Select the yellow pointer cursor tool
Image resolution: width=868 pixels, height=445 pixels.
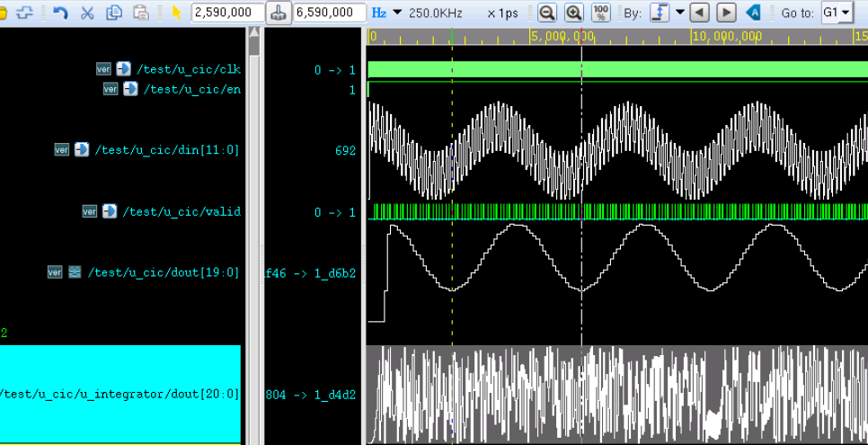[176, 13]
